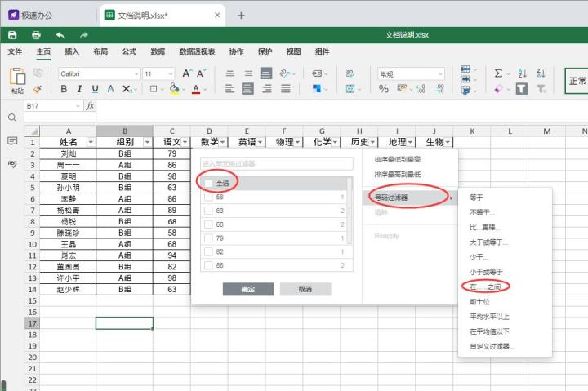Toggle underline formatting
This screenshot has height=391, width=588.
96,89
